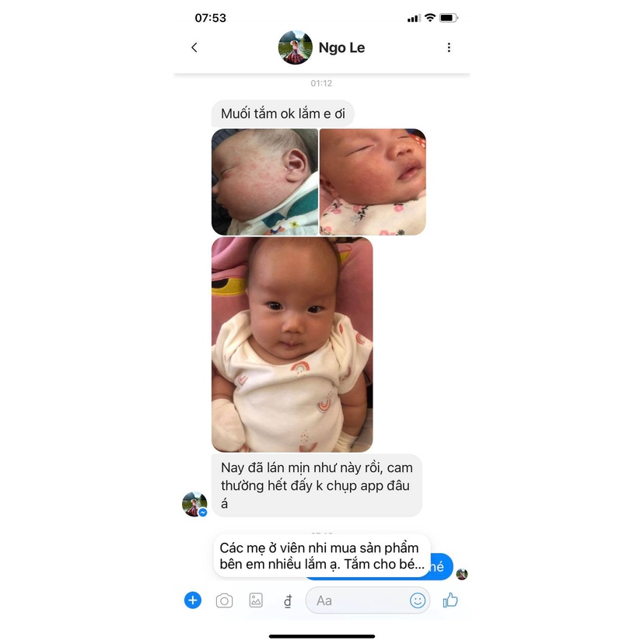The width and height of the screenshot is (644, 644).
Task: Tap the blue plus icon
Action: pos(193,600)
